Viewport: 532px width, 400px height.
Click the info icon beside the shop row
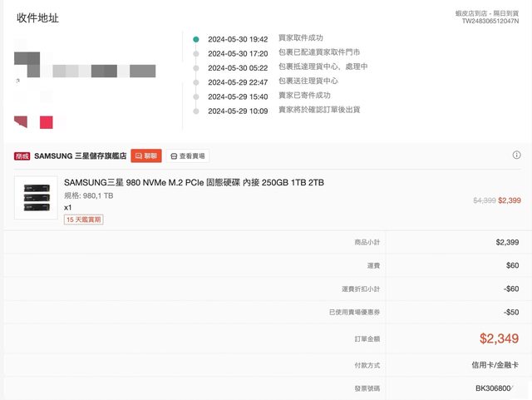tap(516, 155)
